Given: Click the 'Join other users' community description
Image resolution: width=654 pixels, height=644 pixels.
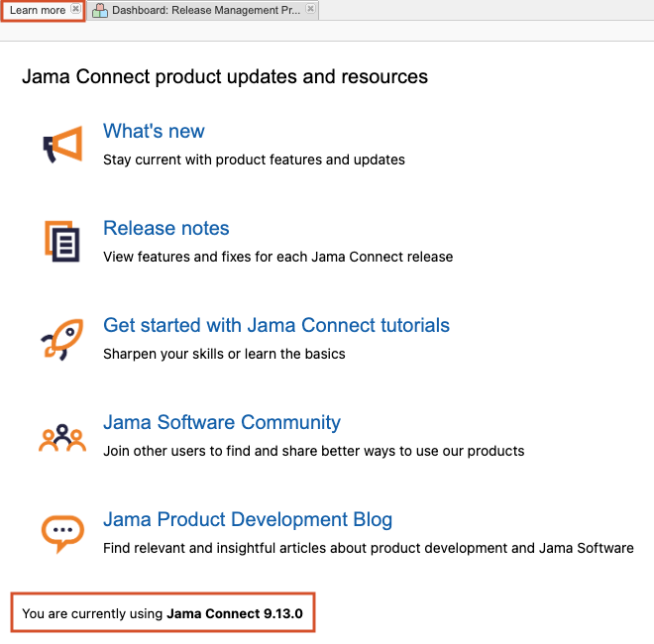Looking at the screenshot, I should tap(313, 451).
